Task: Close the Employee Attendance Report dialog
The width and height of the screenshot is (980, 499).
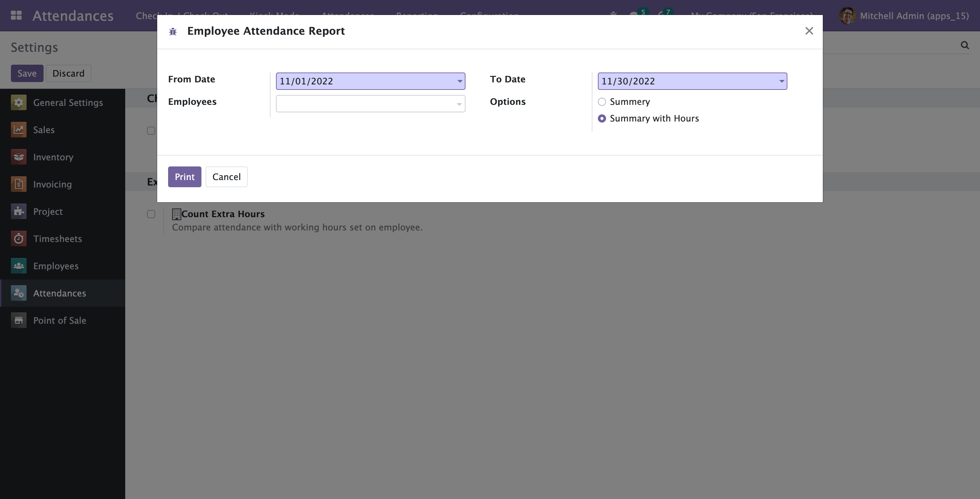Action: pos(809,31)
